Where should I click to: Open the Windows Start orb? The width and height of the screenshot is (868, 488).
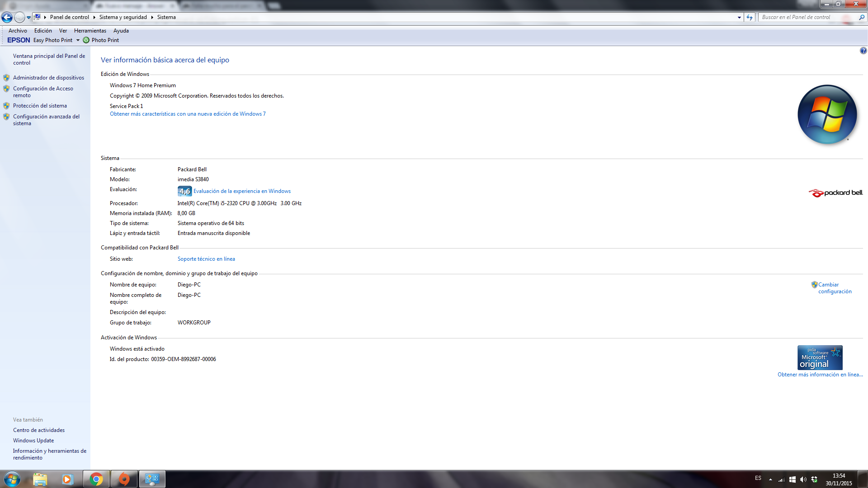(x=12, y=479)
